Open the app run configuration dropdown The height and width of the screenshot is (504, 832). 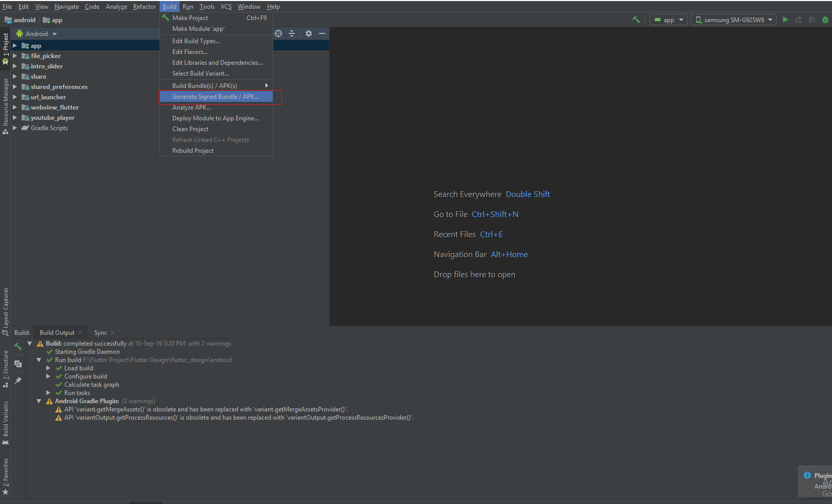pyautogui.click(x=668, y=20)
